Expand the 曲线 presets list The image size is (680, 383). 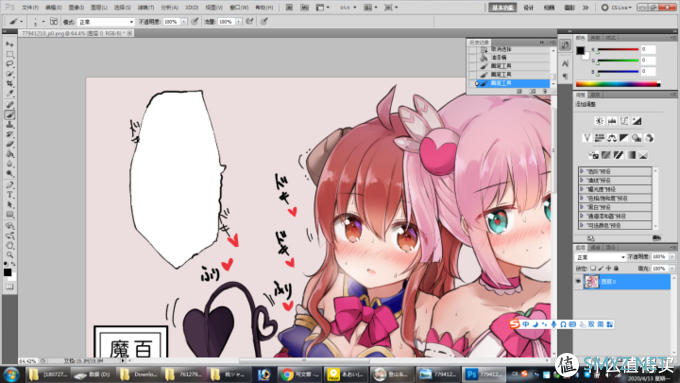[x=582, y=180]
